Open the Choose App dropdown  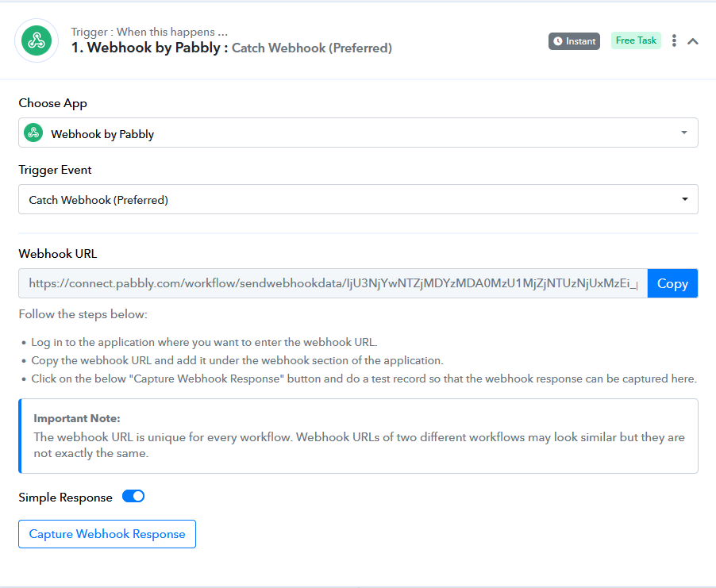click(358, 133)
